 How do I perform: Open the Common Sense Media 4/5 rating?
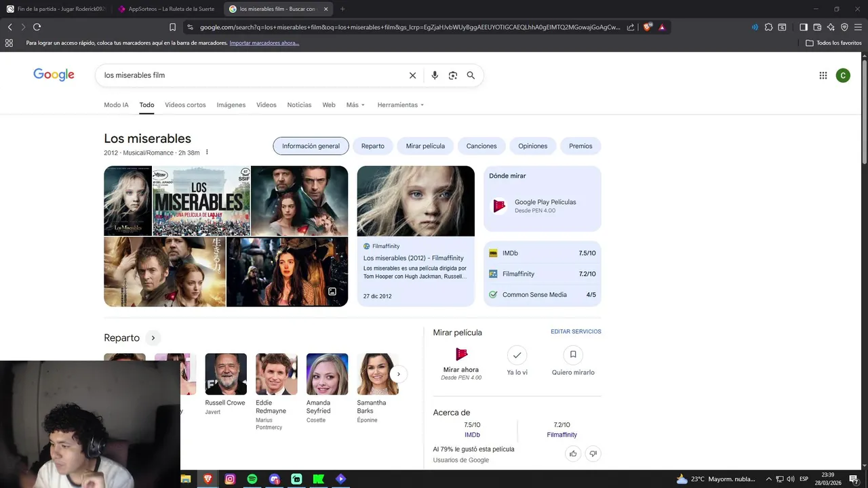pyautogui.click(x=542, y=295)
